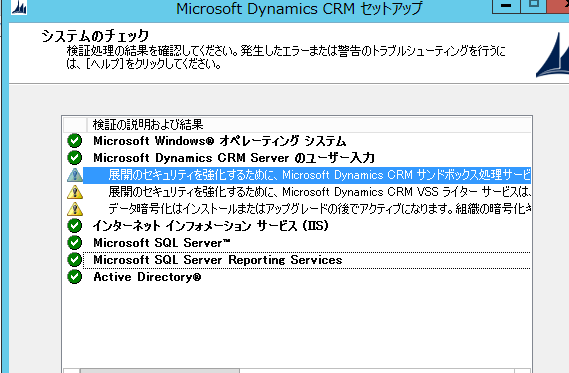This screenshot has height=373, width=569.
Task: Click the Windows operating system green check icon
Action: click(75, 141)
